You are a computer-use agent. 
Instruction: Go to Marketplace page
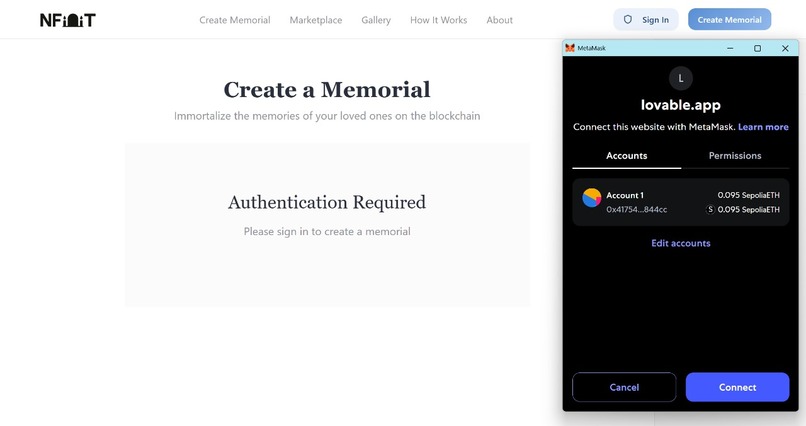(x=316, y=20)
